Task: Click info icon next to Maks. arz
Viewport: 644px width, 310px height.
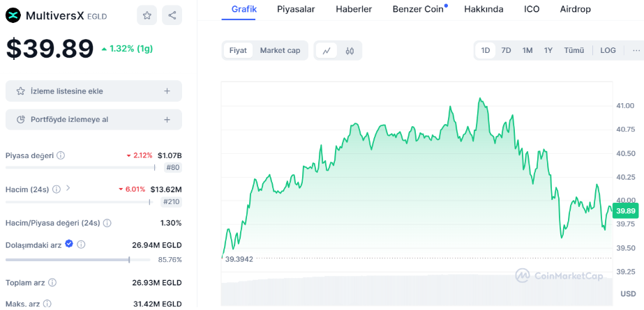Action: tap(47, 304)
